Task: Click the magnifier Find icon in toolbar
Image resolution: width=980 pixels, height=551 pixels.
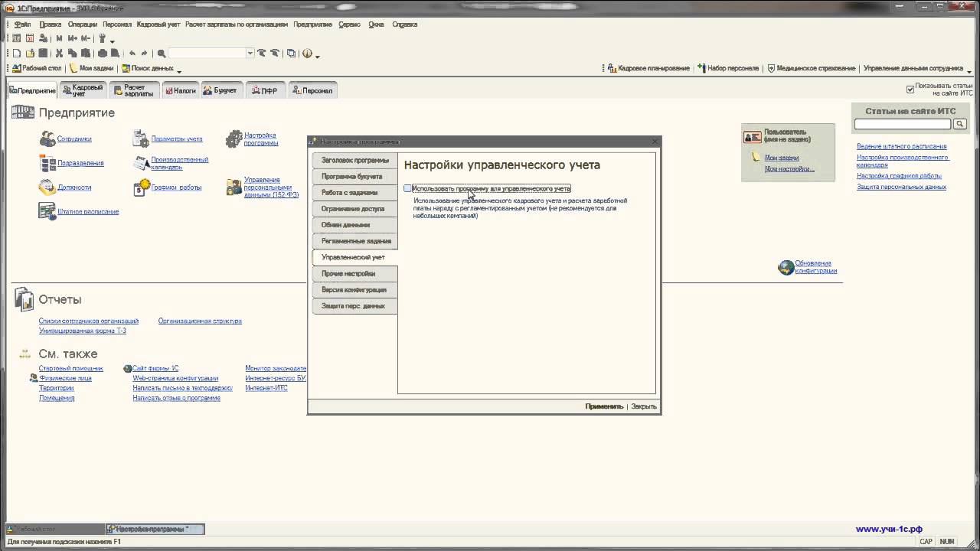Action: (162, 54)
